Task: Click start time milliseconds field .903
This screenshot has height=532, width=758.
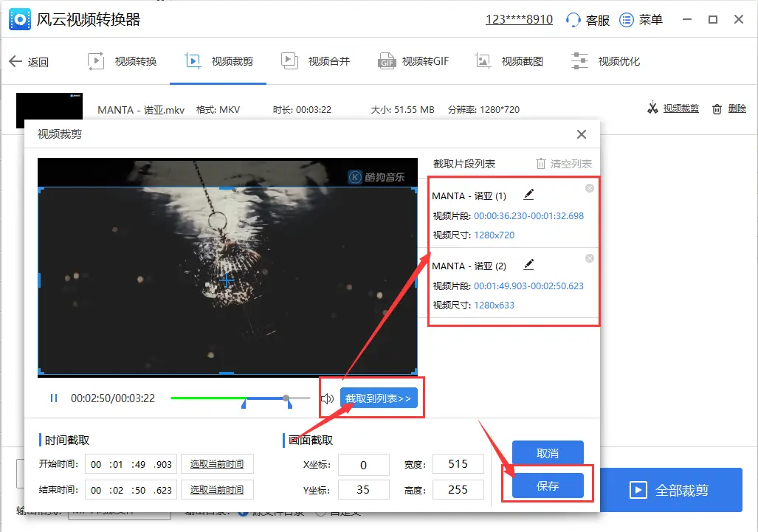Action: coord(163,464)
